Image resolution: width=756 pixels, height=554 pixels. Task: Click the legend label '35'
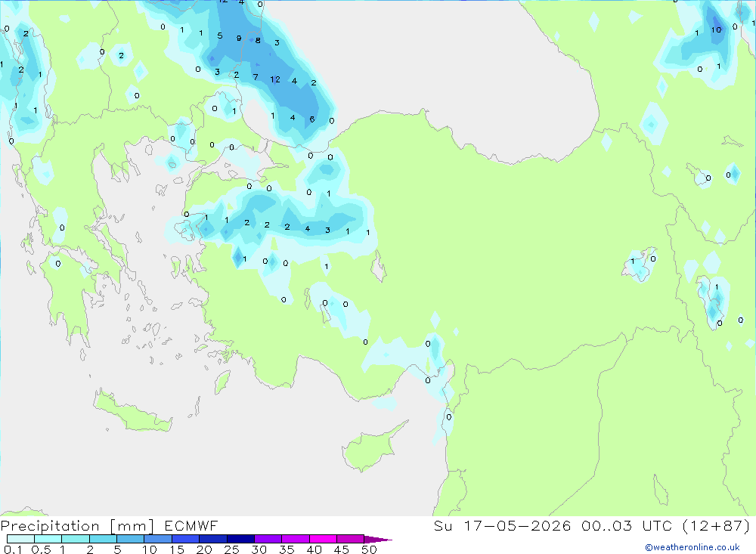coord(287,549)
